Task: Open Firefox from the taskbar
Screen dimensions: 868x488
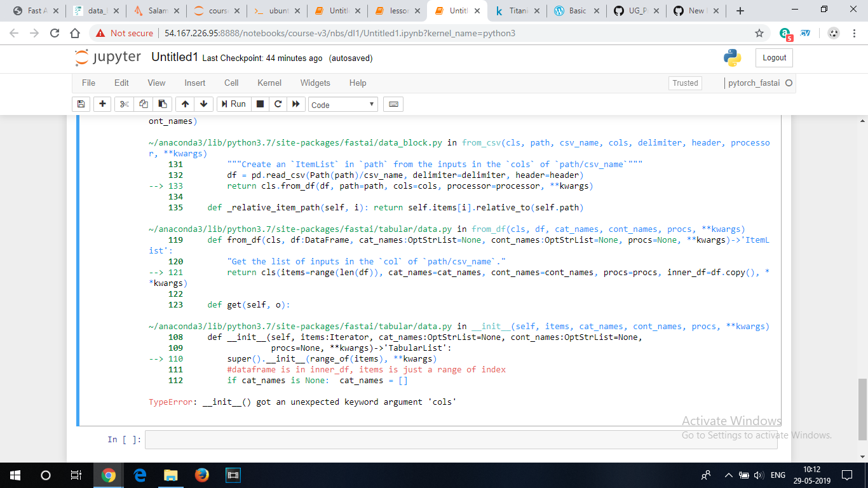Action: 202,475
